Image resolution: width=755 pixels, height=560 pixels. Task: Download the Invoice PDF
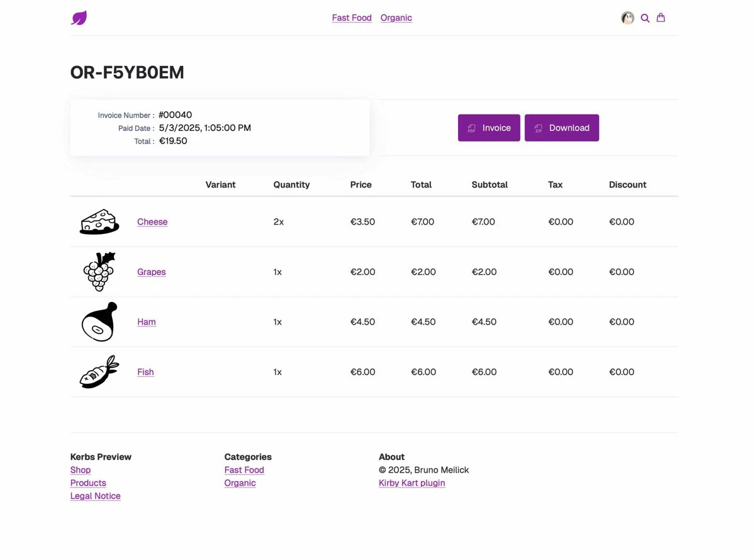[489, 128]
